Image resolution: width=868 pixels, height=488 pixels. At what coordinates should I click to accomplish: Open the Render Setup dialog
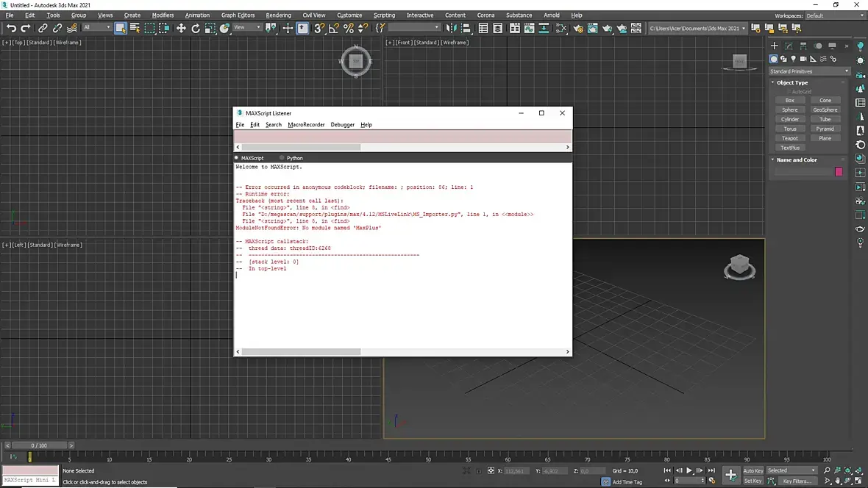point(578,28)
